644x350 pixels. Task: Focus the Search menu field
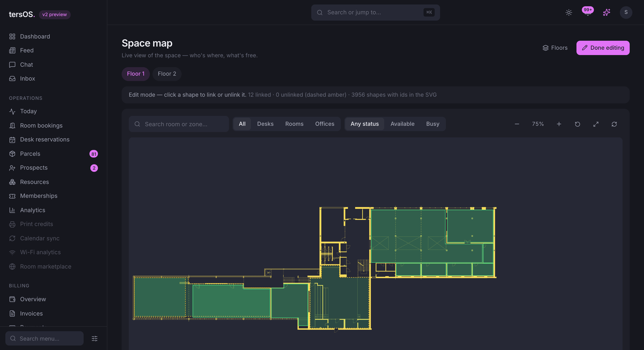[x=44, y=339]
